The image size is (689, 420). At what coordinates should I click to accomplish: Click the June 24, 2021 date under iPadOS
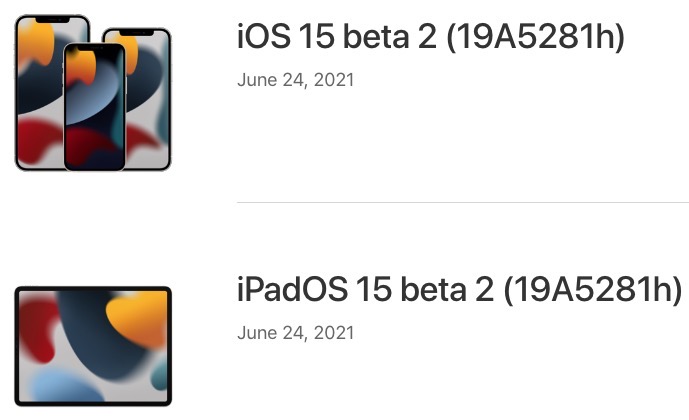click(x=295, y=332)
